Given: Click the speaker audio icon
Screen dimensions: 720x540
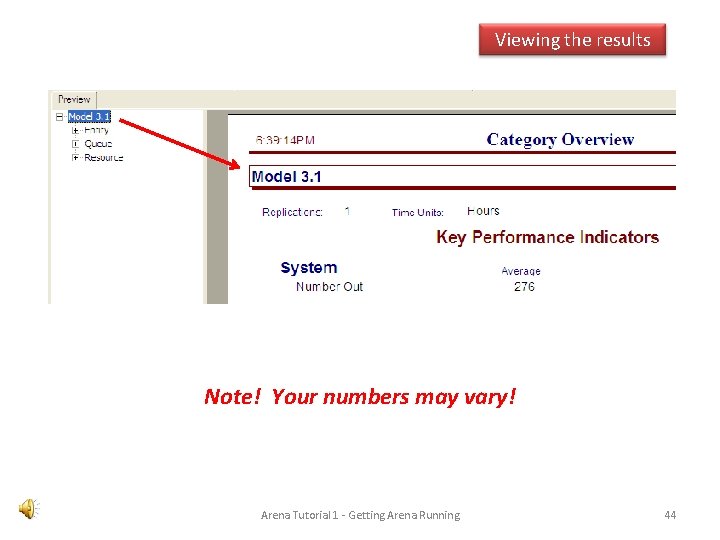Looking at the screenshot, I should (x=29, y=508).
